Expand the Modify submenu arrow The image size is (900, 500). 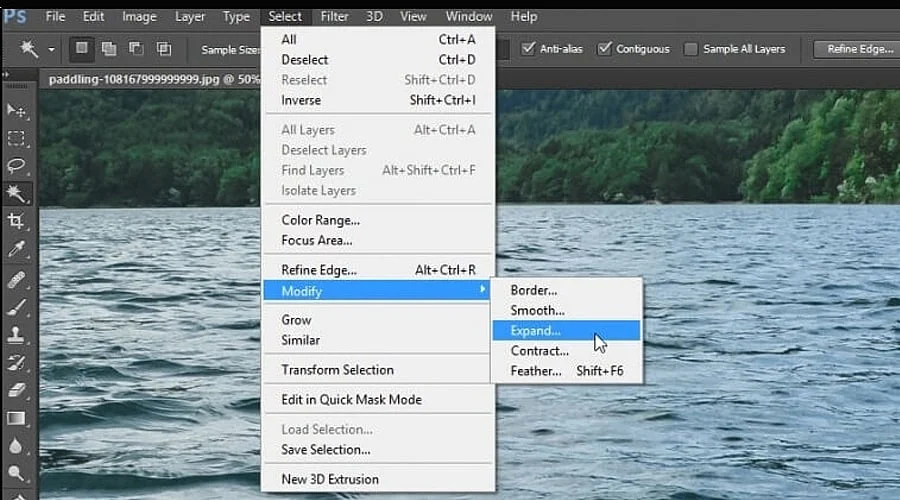483,290
